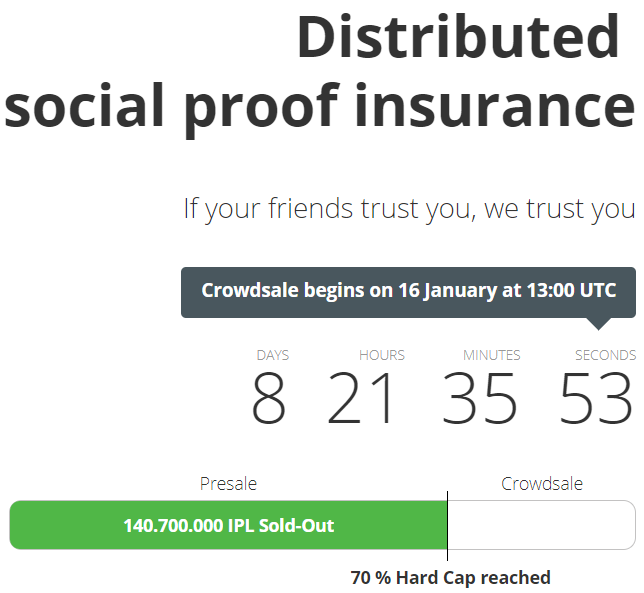
Task: Click the hard cap divider marker line
Action: (x=447, y=526)
